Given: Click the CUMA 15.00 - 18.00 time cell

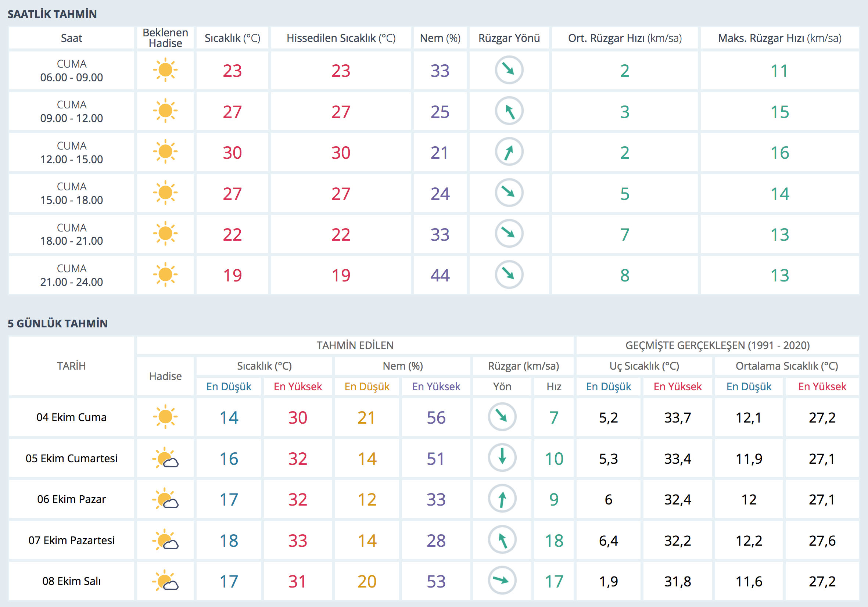Looking at the screenshot, I should [71, 193].
